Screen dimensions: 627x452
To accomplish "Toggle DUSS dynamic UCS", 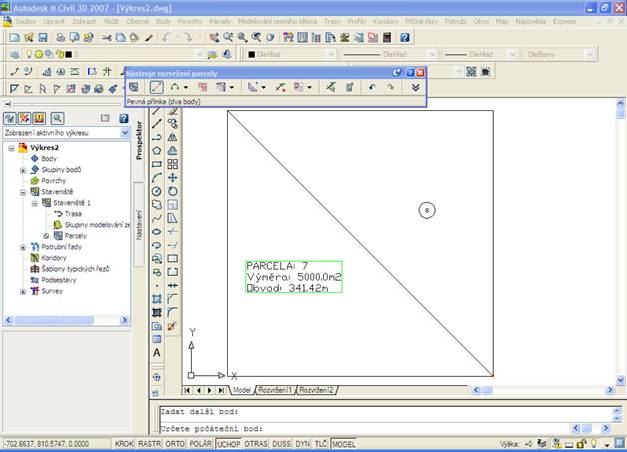I will click(282, 444).
